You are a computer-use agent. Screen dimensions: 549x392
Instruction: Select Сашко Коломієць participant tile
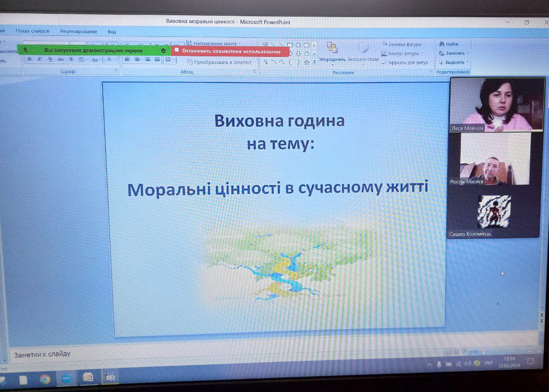[x=493, y=212]
